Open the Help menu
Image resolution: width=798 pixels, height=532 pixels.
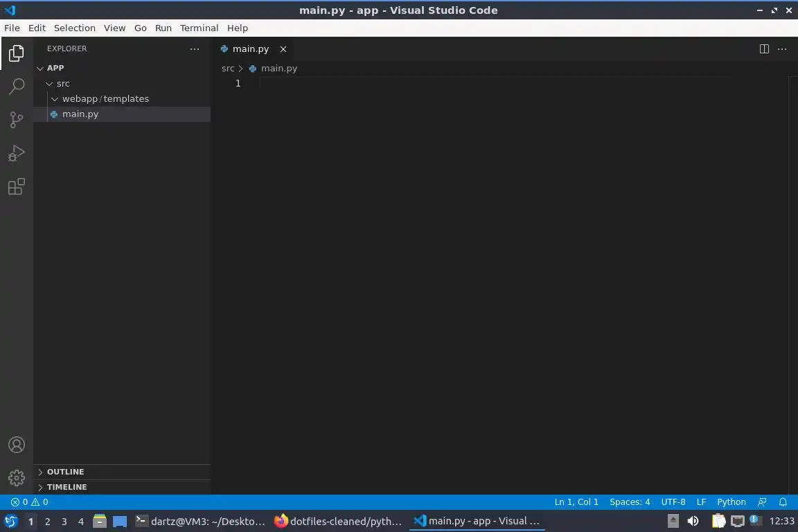[x=237, y=28]
